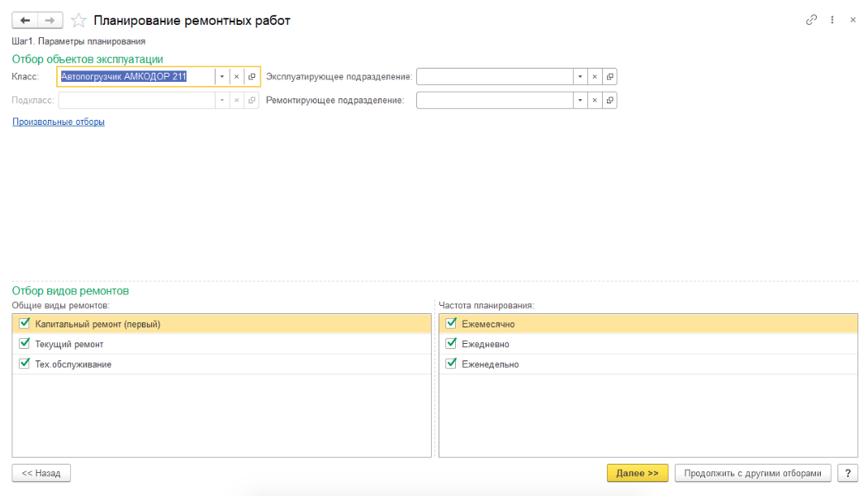Copy link using the chain icon
The image size is (868, 496).
click(811, 20)
